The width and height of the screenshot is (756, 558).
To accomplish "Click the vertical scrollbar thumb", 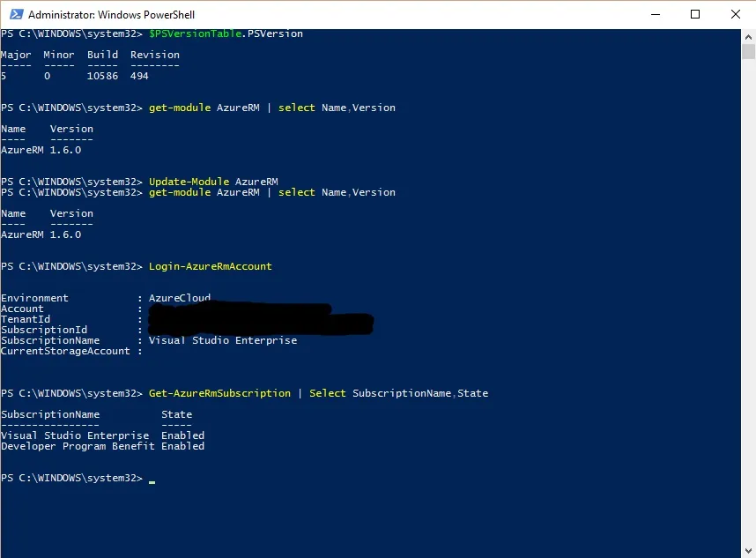I will point(748,52).
